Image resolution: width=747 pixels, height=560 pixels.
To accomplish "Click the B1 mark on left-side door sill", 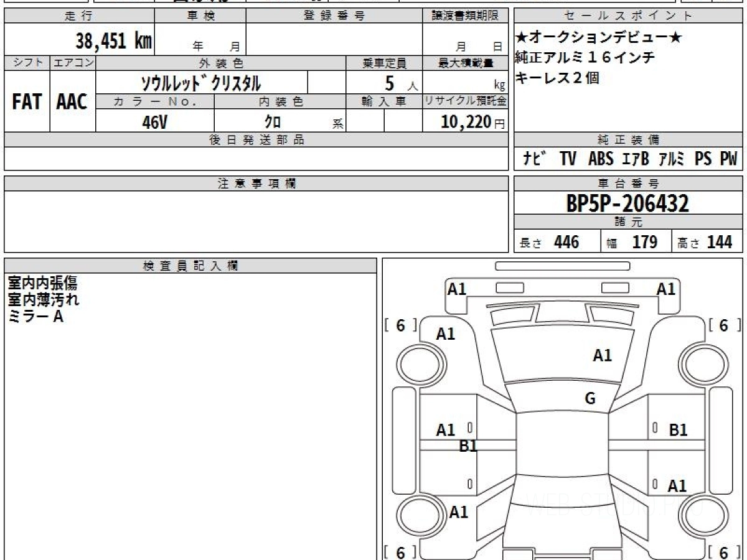I will pos(468,446).
